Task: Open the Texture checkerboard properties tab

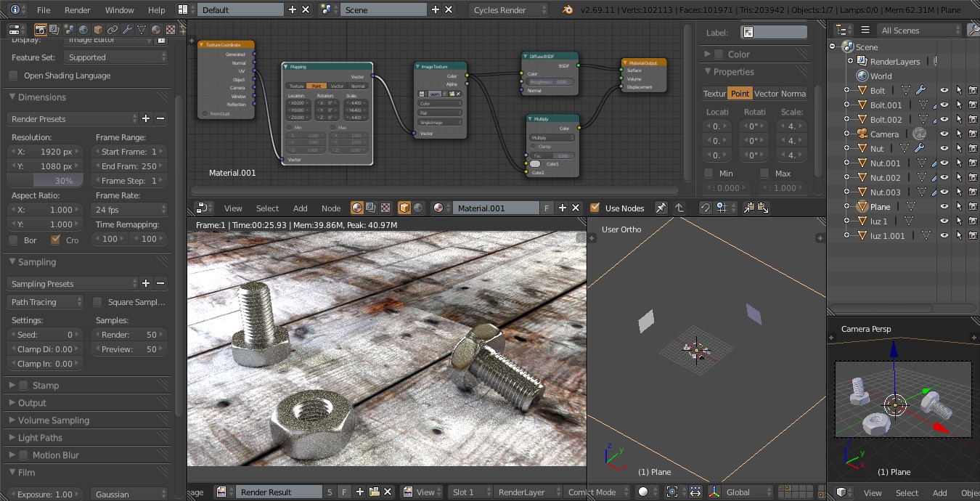Action: [x=170, y=30]
